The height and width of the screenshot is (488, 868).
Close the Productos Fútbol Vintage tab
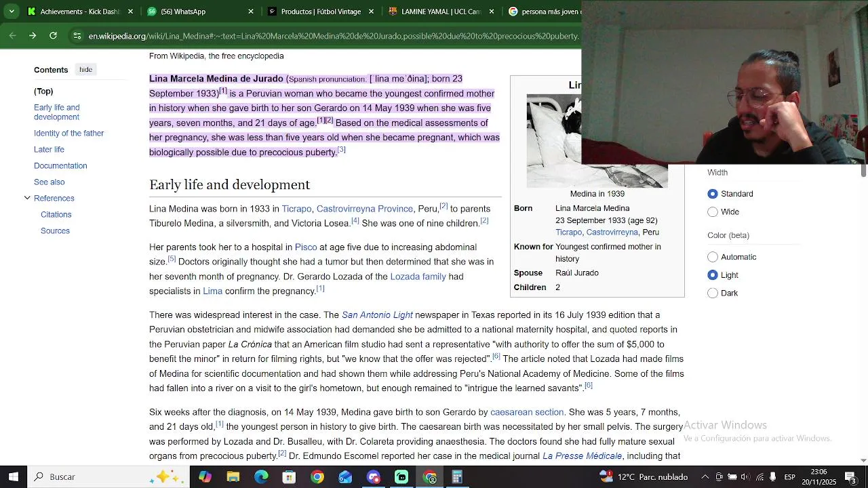pos(371,12)
